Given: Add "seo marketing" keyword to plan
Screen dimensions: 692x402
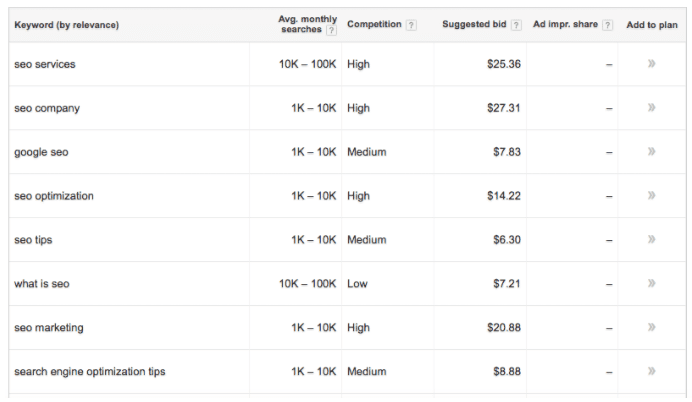Looking at the screenshot, I should click(651, 328).
